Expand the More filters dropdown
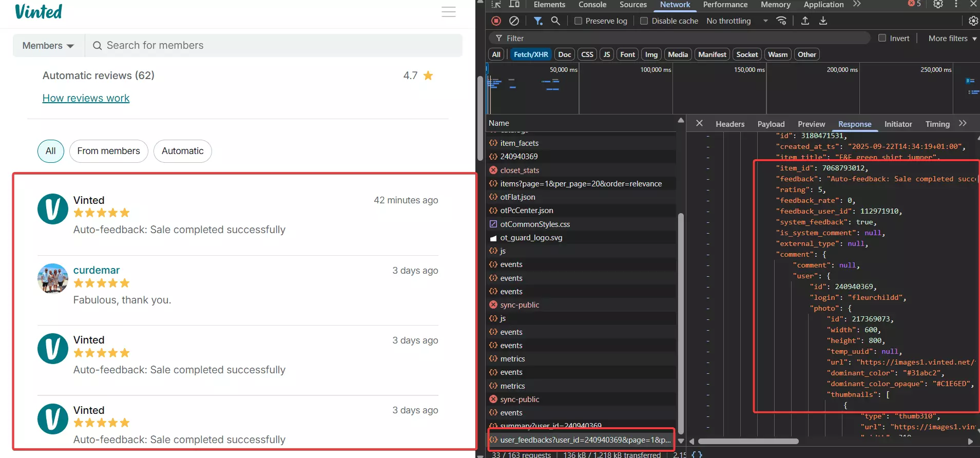Image resolution: width=980 pixels, height=458 pixels. (x=952, y=39)
